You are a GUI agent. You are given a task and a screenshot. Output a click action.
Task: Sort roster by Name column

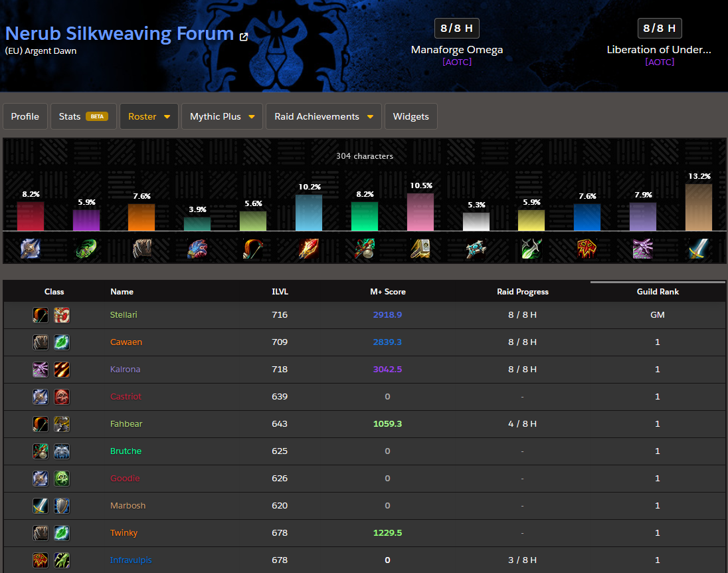click(x=122, y=292)
